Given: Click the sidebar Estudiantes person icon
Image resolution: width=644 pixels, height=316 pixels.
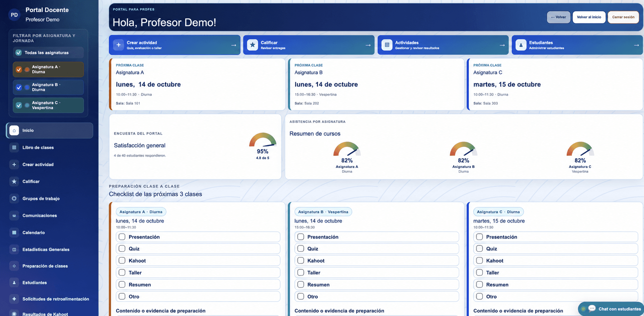Looking at the screenshot, I should click(x=14, y=283).
